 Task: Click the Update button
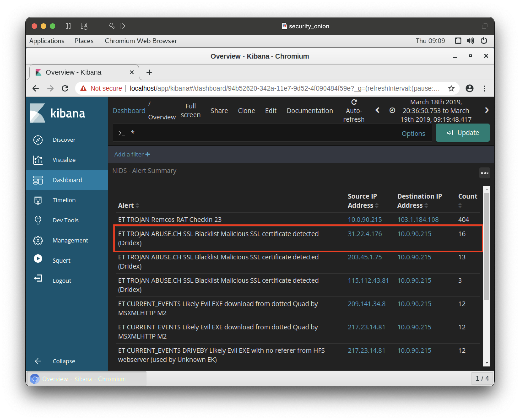(462, 133)
